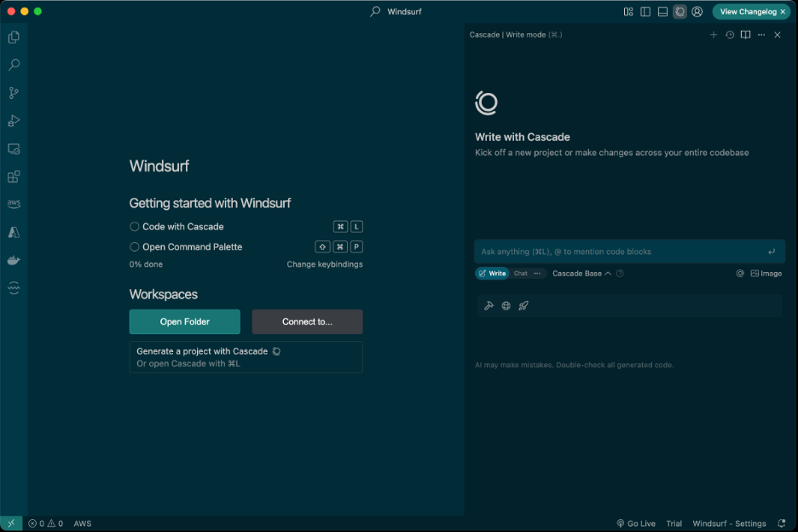
Task: Open the Explorer view in activity bar
Action: [x=14, y=38]
